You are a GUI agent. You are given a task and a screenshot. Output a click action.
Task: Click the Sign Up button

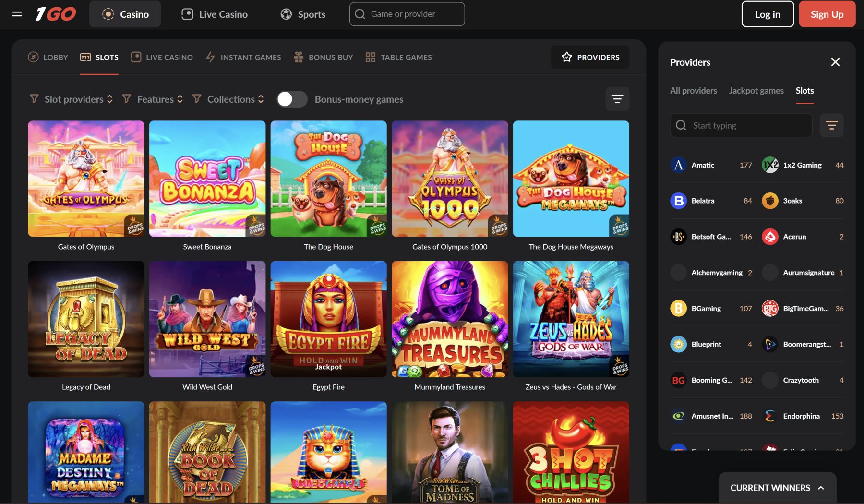click(x=827, y=14)
